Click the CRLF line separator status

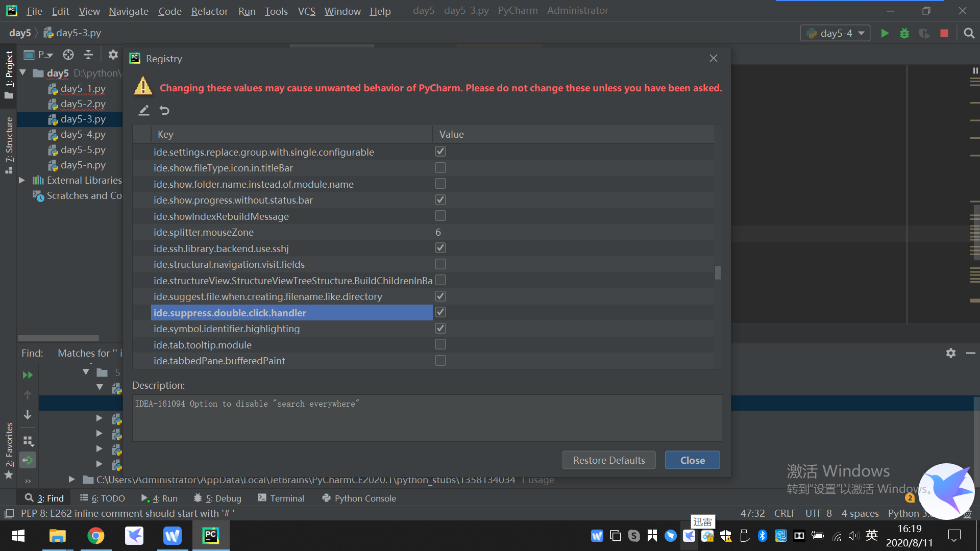point(785,513)
